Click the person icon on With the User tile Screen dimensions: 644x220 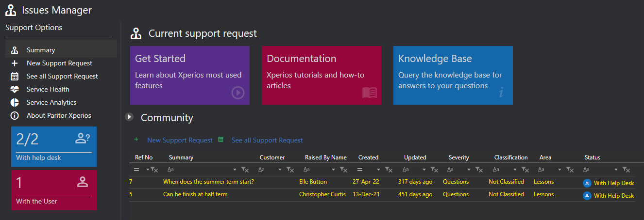(x=83, y=182)
